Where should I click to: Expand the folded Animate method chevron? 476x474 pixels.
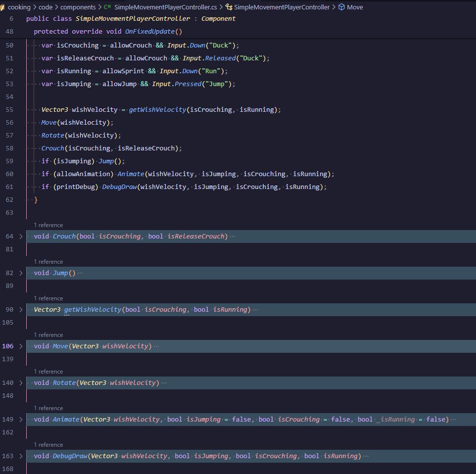pyautogui.click(x=21, y=420)
